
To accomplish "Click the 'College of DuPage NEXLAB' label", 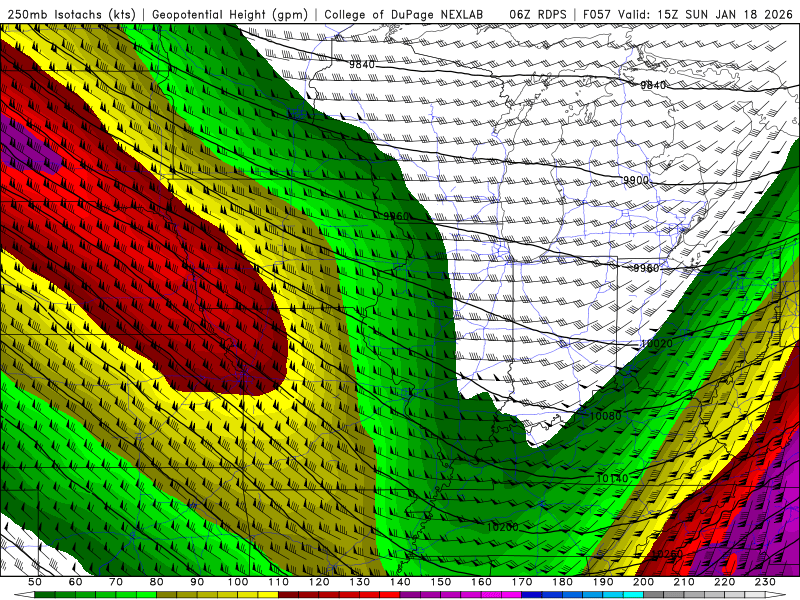I will pyautogui.click(x=404, y=15).
